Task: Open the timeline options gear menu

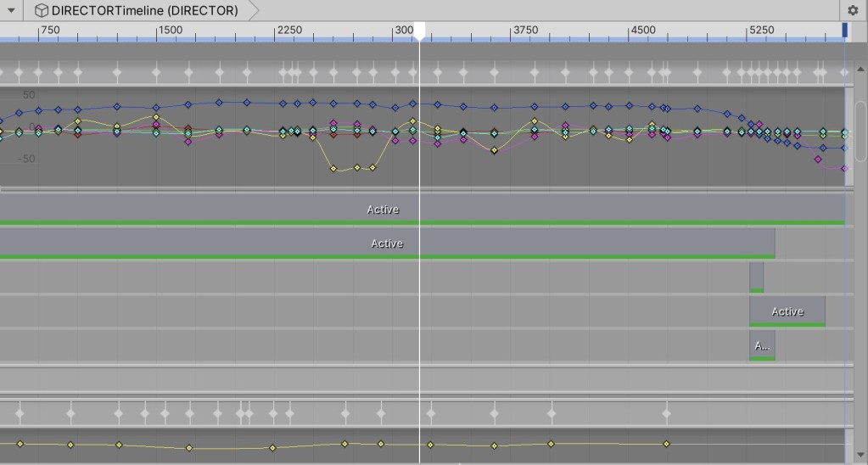Action: click(853, 11)
